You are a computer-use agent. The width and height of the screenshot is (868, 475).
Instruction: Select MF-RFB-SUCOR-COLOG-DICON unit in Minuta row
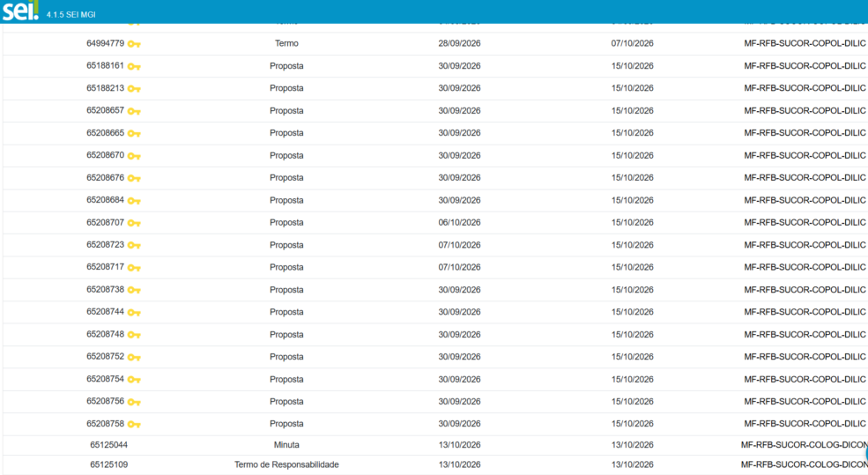[x=805, y=444]
